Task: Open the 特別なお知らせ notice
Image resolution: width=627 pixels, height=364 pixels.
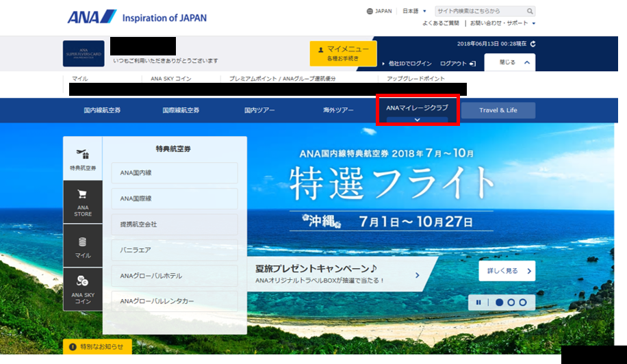Action: pyautogui.click(x=98, y=347)
